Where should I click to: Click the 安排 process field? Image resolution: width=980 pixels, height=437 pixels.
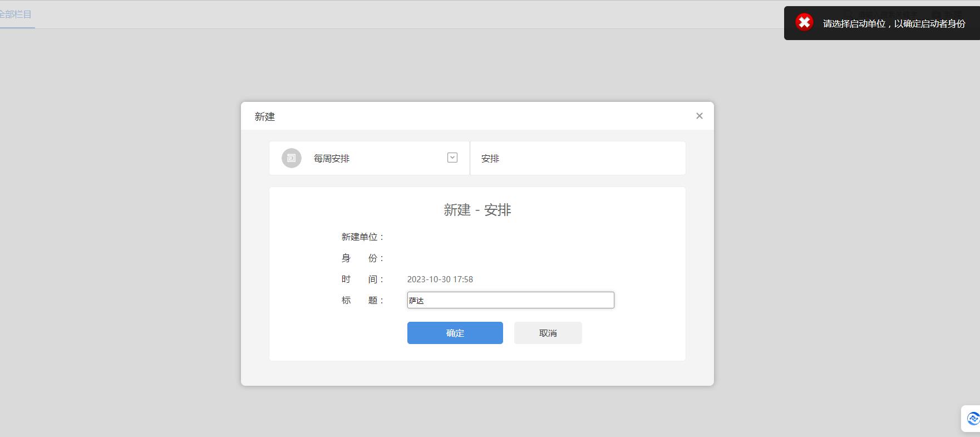pos(577,159)
